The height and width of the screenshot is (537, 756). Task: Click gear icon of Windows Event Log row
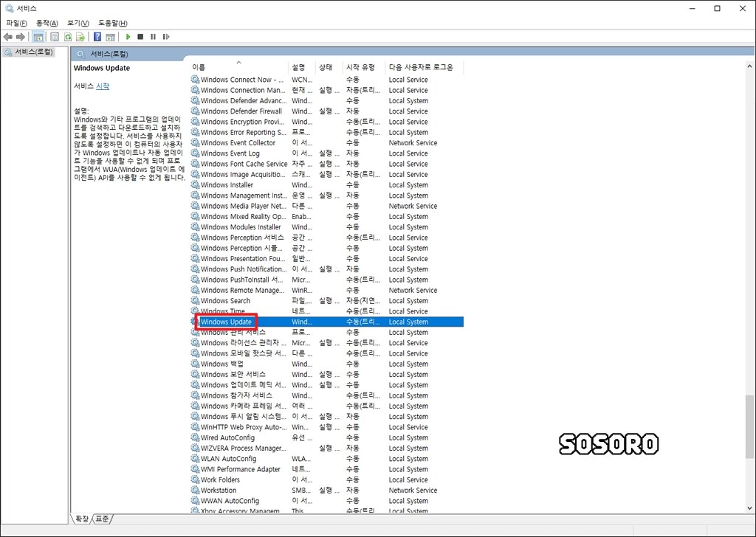195,153
